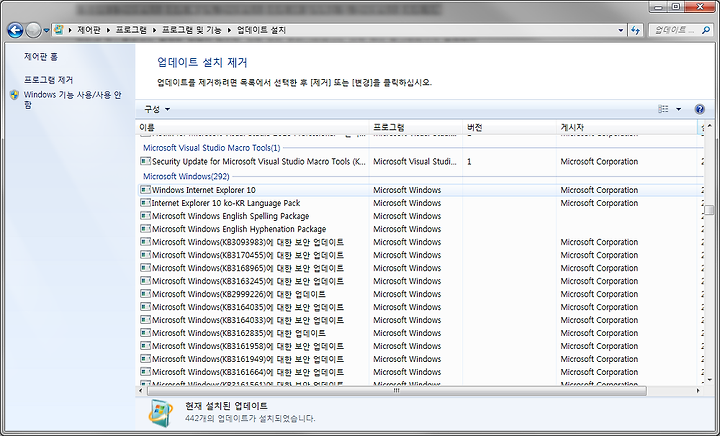Click the blue help question mark icon
Image resolution: width=720 pixels, height=436 pixels.
pyautogui.click(x=699, y=109)
